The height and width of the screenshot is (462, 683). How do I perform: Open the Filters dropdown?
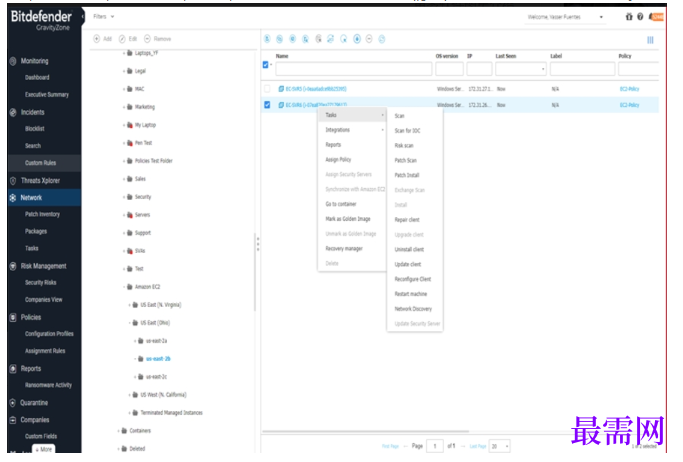pos(104,17)
